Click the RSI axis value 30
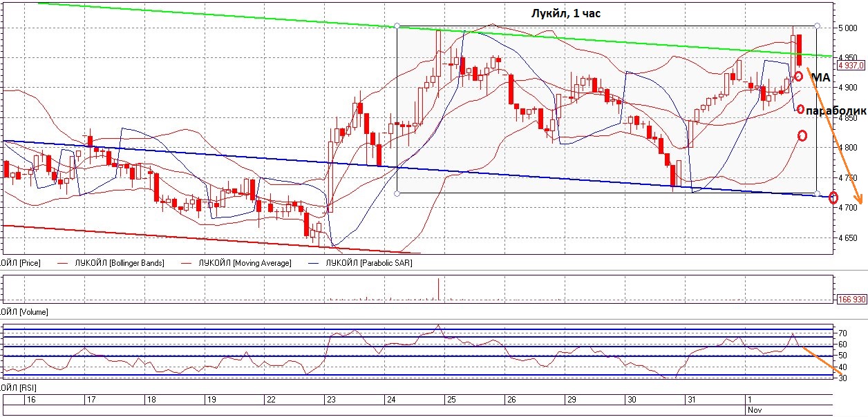The height and width of the screenshot is (417, 868). click(x=842, y=377)
